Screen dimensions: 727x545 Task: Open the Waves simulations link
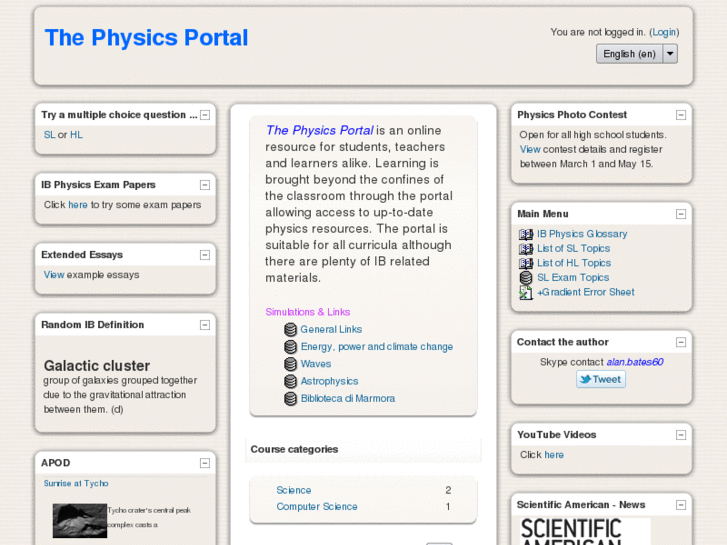(x=316, y=364)
